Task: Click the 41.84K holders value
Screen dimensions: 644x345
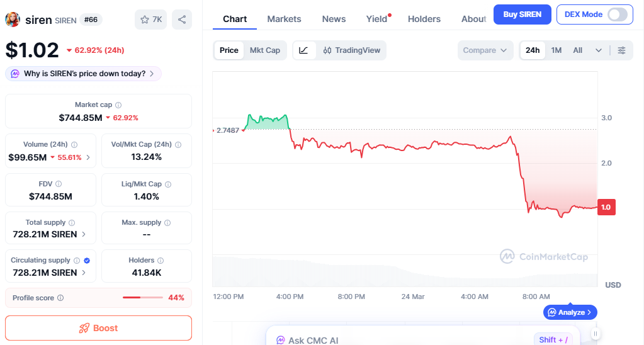Action: (147, 273)
